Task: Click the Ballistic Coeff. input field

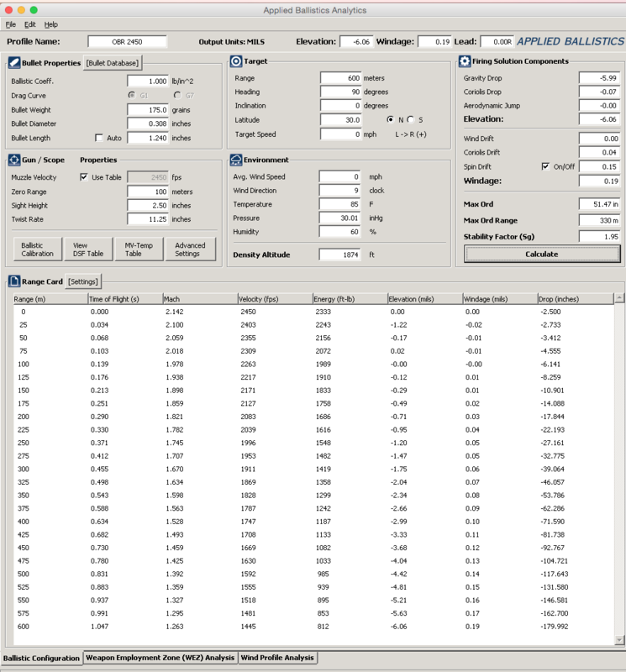Action: (x=148, y=81)
